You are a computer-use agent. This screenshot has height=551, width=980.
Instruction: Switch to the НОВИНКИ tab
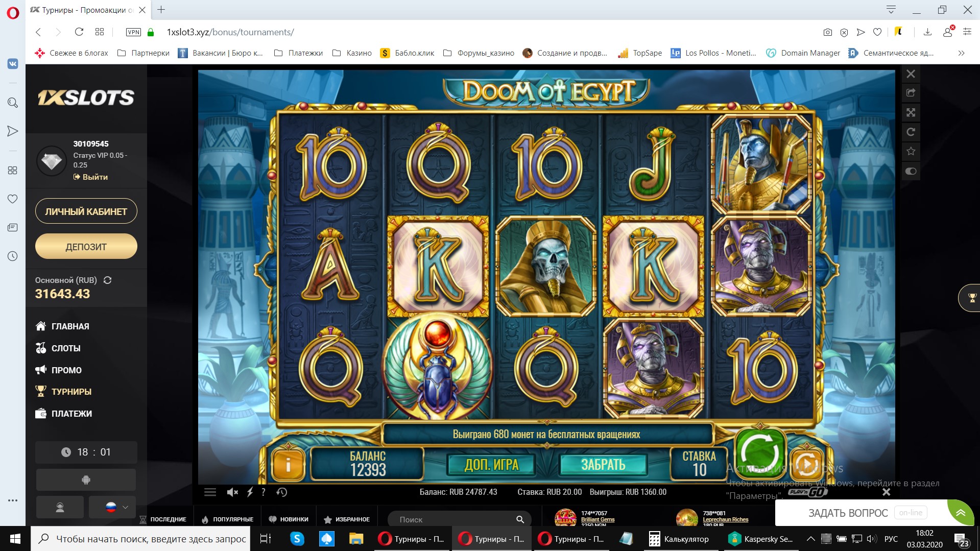click(289, 519)
